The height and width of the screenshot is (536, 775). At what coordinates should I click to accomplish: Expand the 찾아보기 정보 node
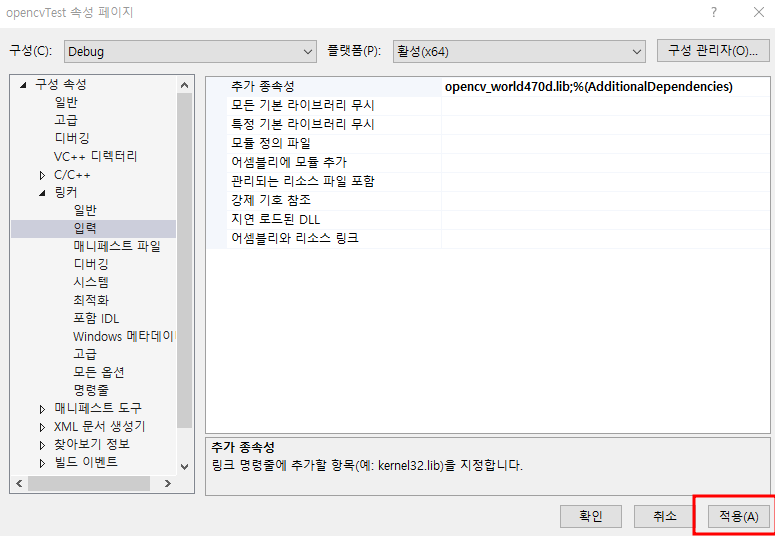coord(43,445)
